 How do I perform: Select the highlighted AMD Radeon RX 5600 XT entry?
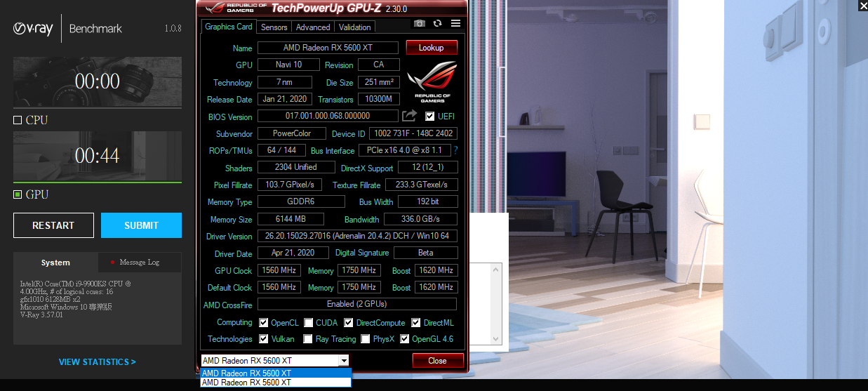(275, 373)
